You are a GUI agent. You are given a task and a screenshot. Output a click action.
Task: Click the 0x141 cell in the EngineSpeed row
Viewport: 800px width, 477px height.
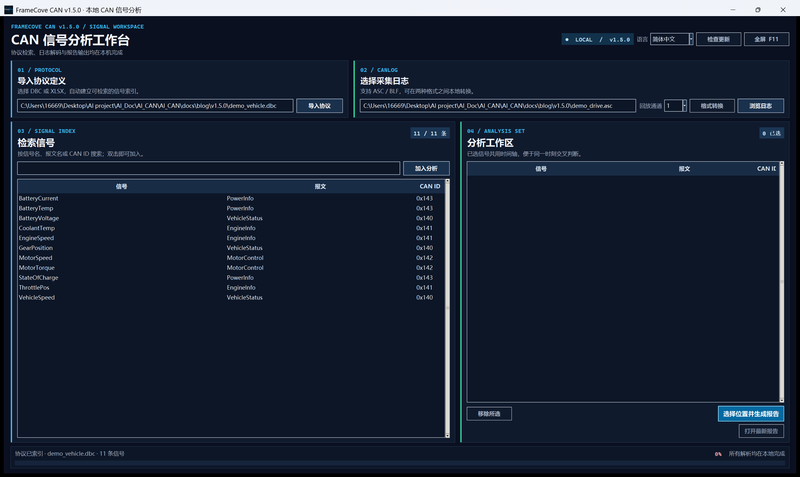point(424,238)
